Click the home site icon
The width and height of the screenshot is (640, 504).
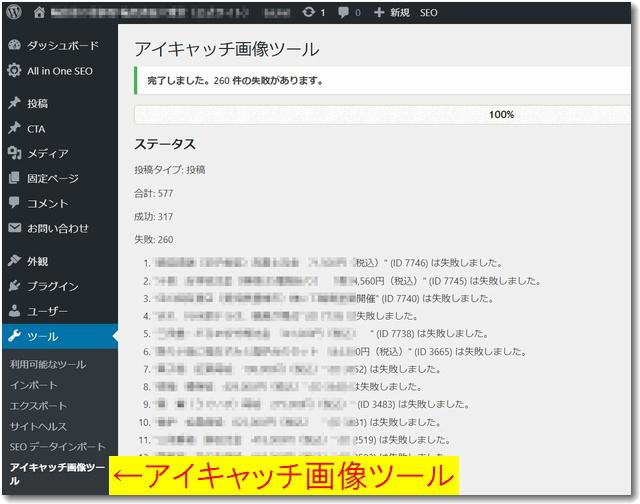pyautogui.click(x=39, y=12)
